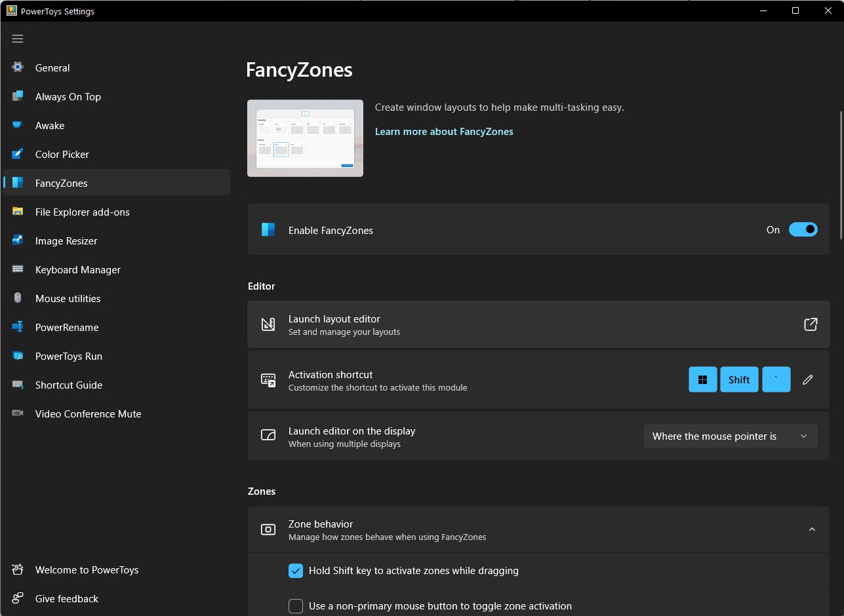Click the Zone behavior icon
The width and height of the screenshot is (844, 616).
(x=268, y=529)
